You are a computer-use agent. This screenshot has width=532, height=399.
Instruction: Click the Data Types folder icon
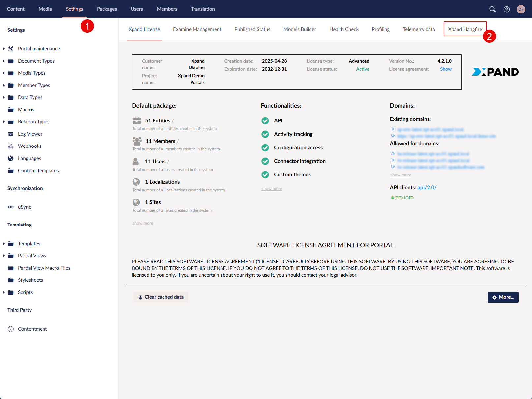coord(11,97)
